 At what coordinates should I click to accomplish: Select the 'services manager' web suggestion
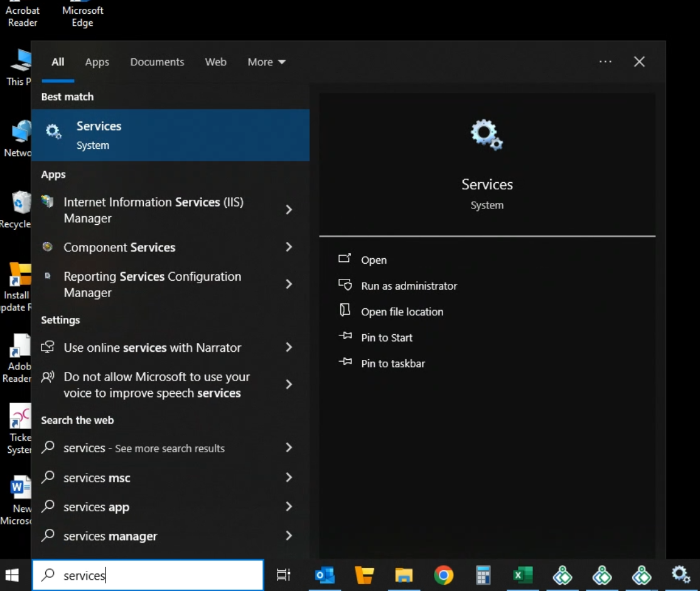pyautogui.click(x=110, y=536)
